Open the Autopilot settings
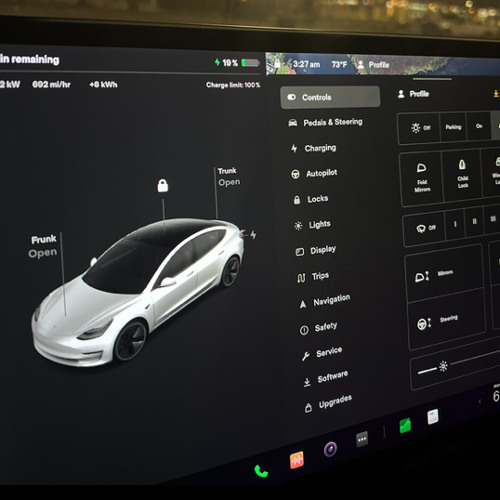Screen dimensions: 500x500 coord(314,173)
